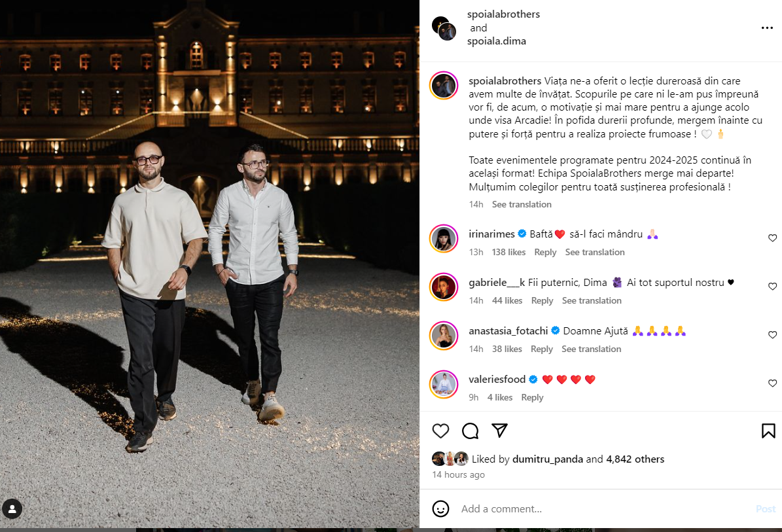View the 4,842 others who liked
The height and width of the screenshot is (532, 782).
635,459
